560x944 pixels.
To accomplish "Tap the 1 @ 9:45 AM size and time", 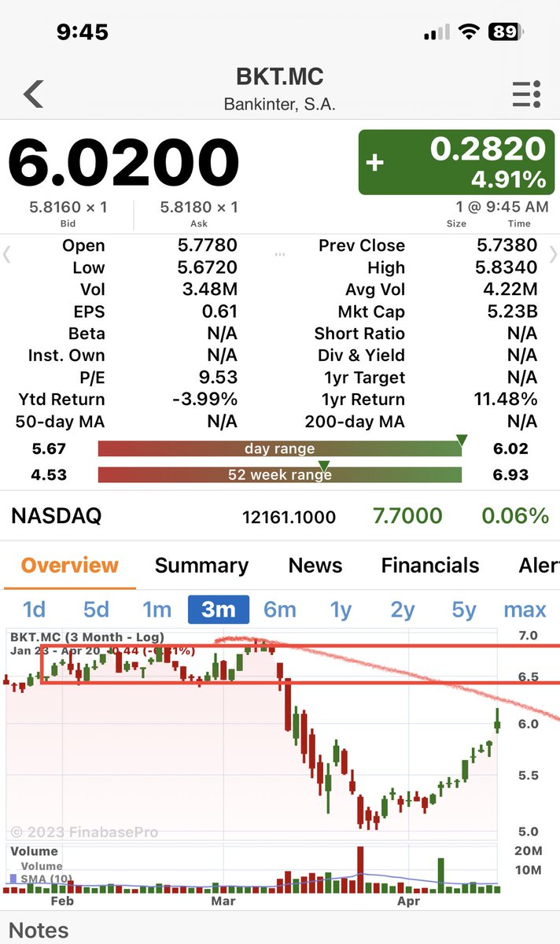I will (x=503, y=207).
